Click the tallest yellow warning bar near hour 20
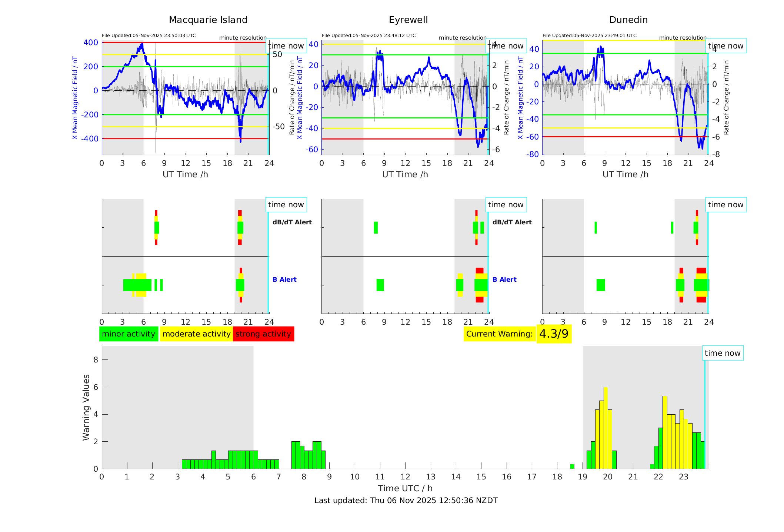Viewport: 784px width, 532px height. click(x=606, y=426)
